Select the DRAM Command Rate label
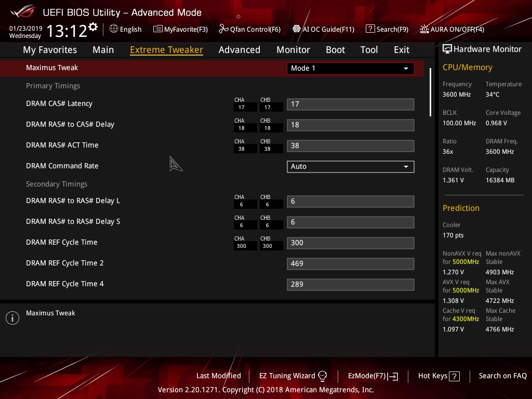This screenshot has width=532, height=399. coord(62,166)
